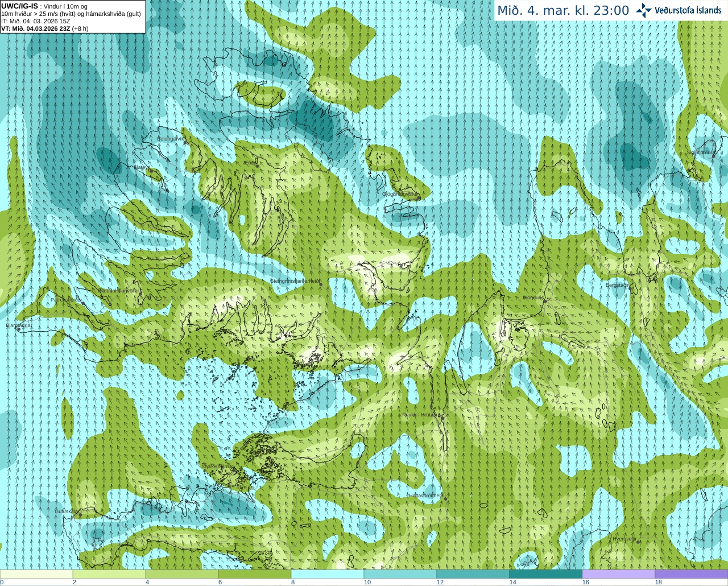The width and height of the screenshot is (728, 586).
Task: Click the Bolungarvík station label
Action: [x=171, y=138]
